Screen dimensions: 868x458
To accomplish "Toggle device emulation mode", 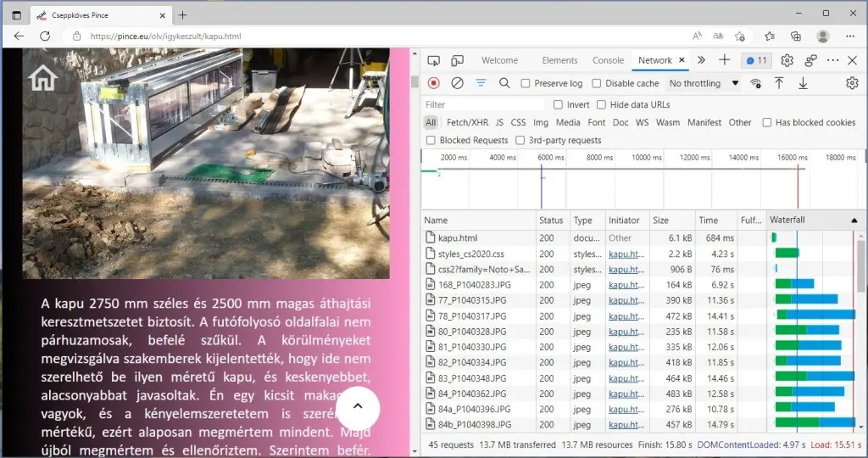I will coord(457,60).
